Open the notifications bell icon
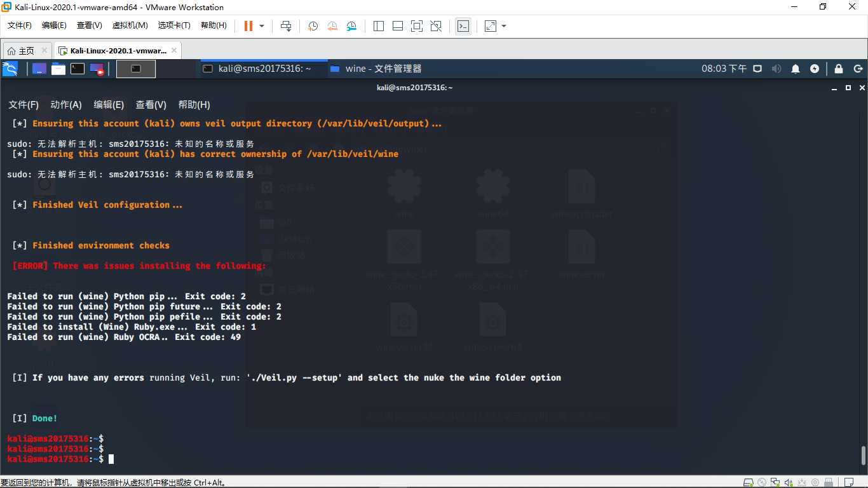This screenshot has width=868, height=488. point(796,69)
